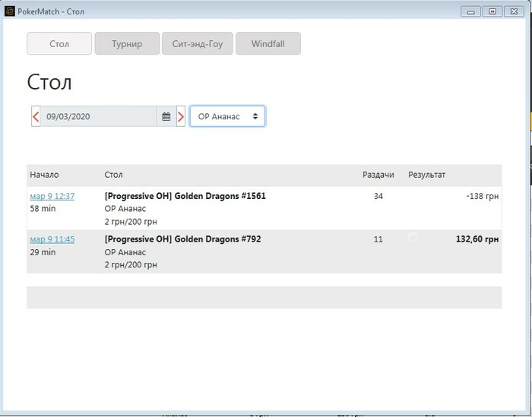Click 2 грн/200 грн stakes in #1561 row

pyautogui.click(x=131, y=222)
